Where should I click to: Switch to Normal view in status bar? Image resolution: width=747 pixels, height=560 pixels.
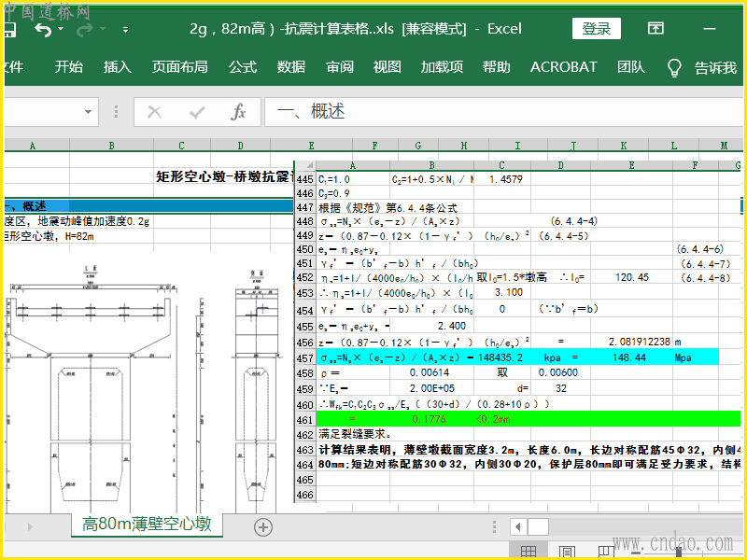[x=528, y=551]
